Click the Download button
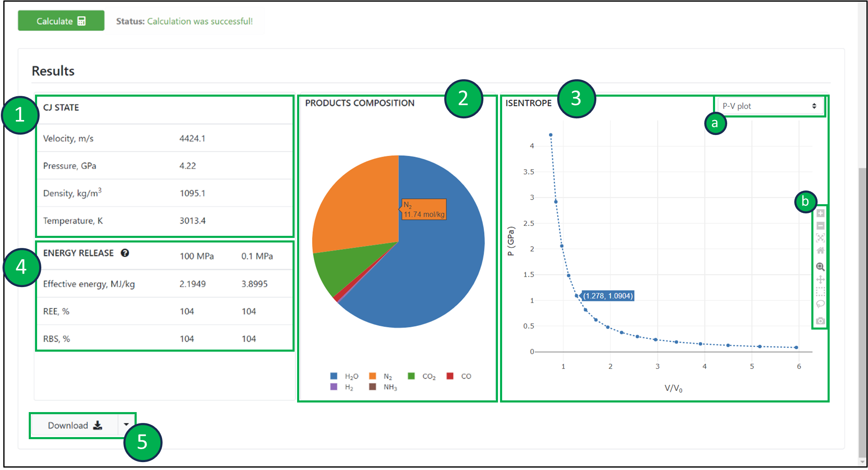Image resolution: width=868 pixels, height=470 pixels. (75, 425)
